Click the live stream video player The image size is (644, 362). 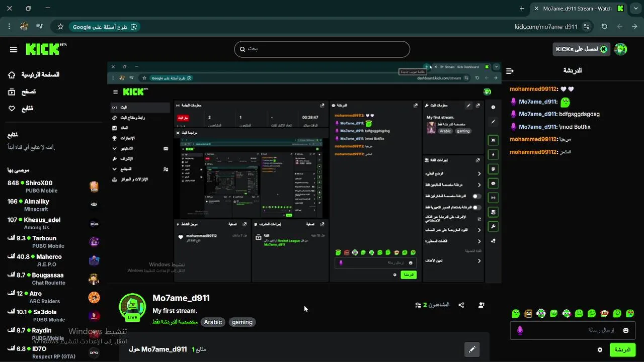point(304,172)
